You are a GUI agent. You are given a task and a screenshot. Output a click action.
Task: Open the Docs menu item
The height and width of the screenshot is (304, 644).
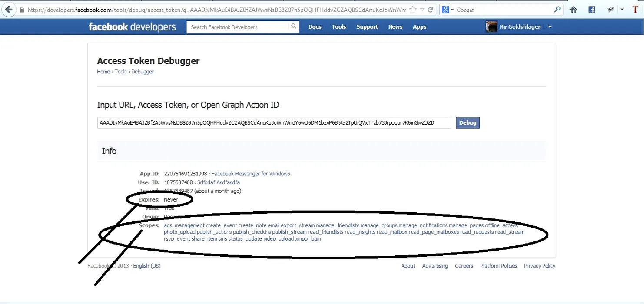pos(315,27)
